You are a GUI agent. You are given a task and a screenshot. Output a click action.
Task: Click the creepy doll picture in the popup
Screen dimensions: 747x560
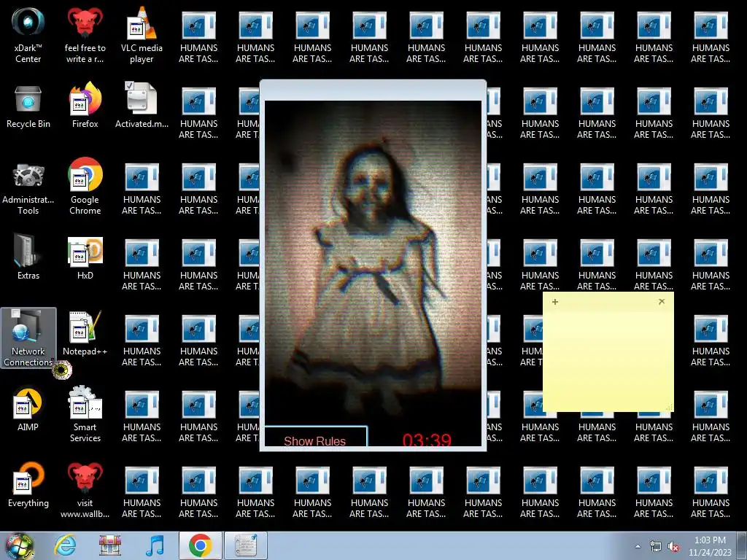373,262
